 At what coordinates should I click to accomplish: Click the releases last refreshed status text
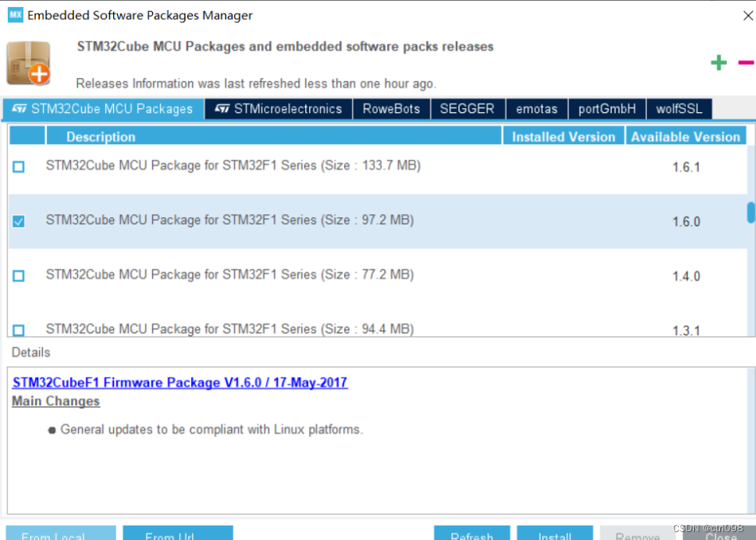(256, 84)
